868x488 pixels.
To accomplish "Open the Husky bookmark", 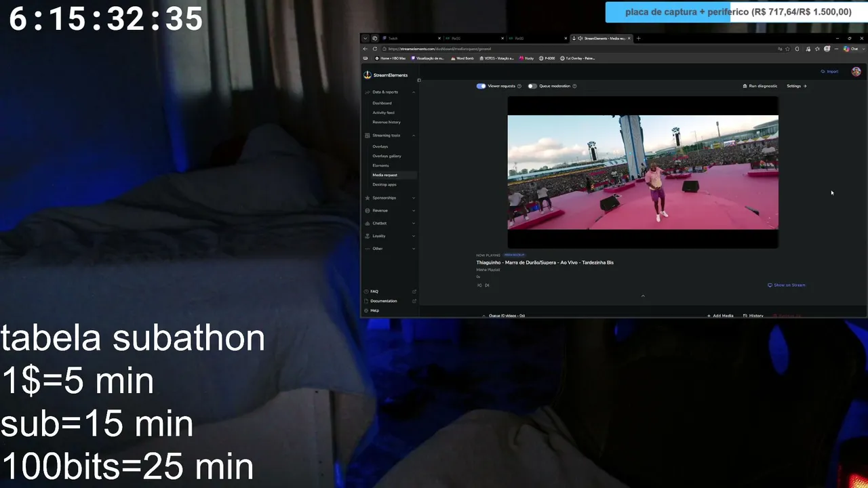I will pyautogui.click(x=527, y=58).
